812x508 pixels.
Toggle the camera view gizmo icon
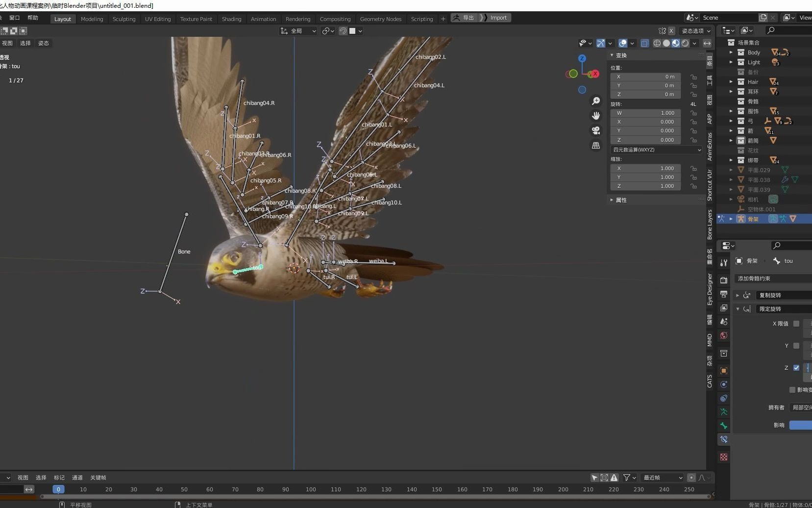pyautogui.click(x=596, y=130)
